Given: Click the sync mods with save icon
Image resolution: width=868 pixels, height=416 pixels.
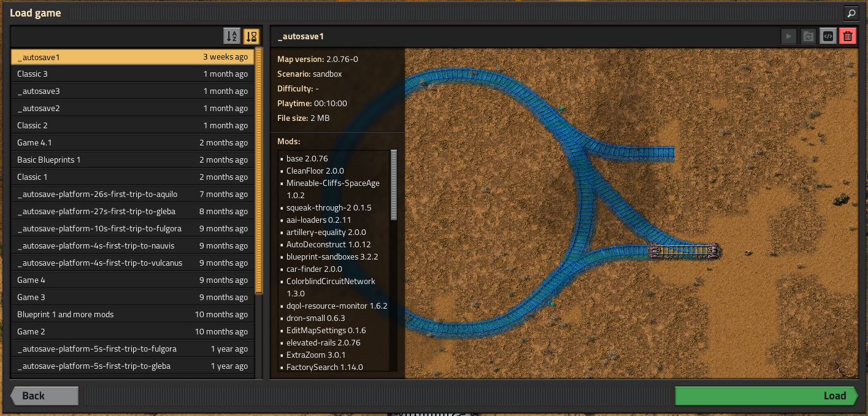Looking at the screenshot, I should tap(808, 36).
